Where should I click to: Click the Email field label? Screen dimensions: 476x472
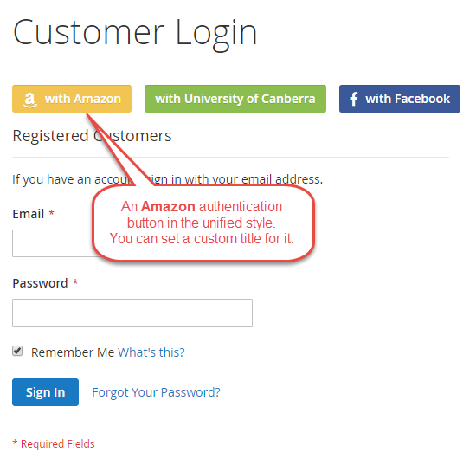coord(29,214)
